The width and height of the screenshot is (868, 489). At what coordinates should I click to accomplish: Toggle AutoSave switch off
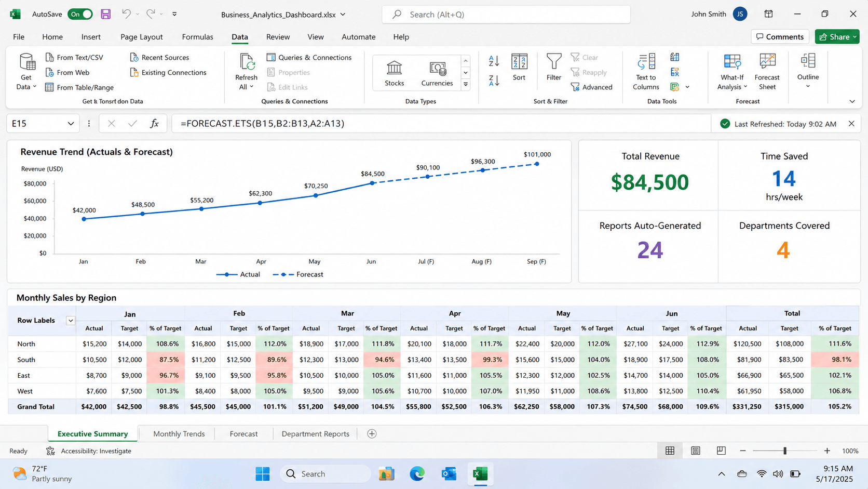click(x=80, y=14)
